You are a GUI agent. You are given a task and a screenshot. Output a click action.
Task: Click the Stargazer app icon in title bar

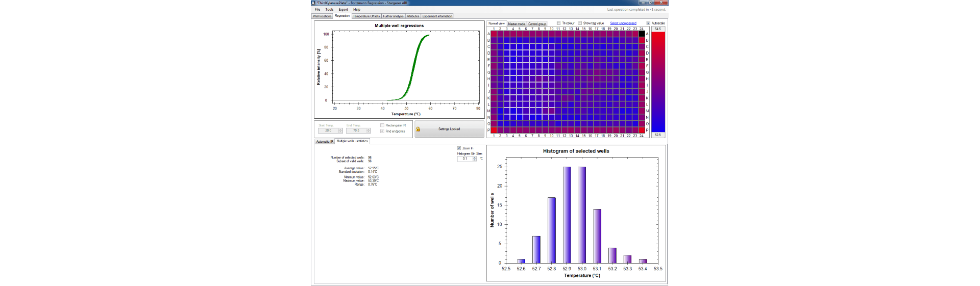tap(313, 3)
